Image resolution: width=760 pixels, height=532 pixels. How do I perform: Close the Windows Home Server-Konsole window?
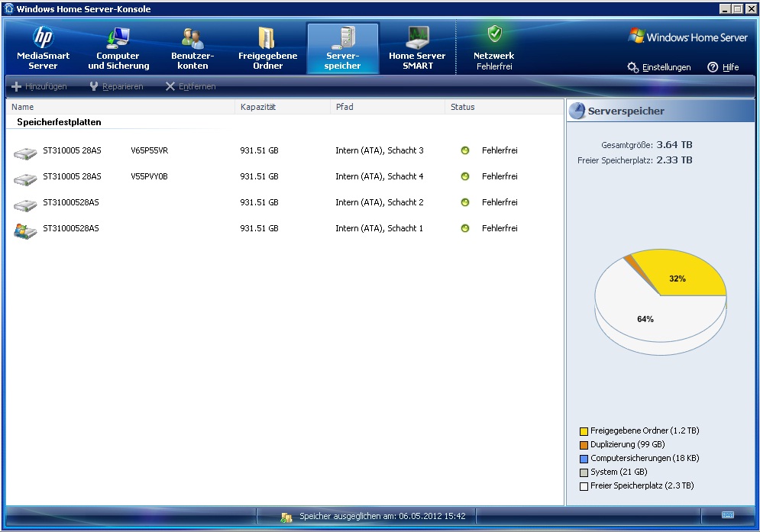(750, 8)
